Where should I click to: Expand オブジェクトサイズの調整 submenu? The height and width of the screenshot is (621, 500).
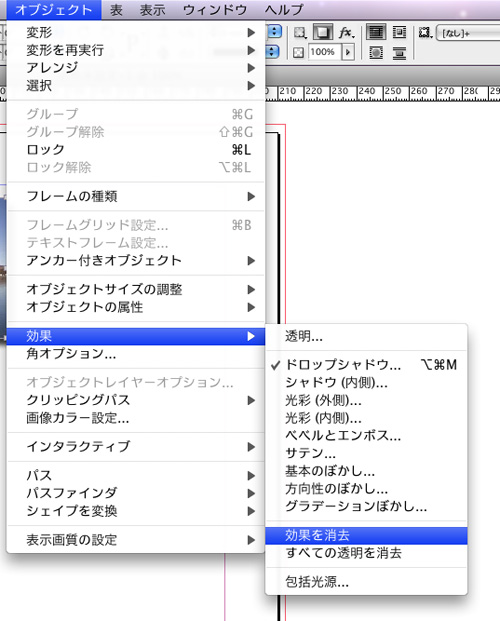click(136, 290)
